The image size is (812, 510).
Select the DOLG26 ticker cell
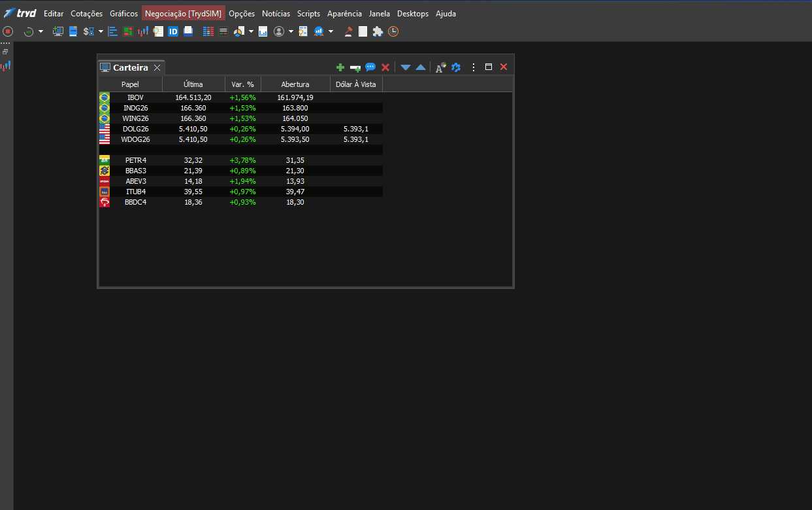point(135,129)
